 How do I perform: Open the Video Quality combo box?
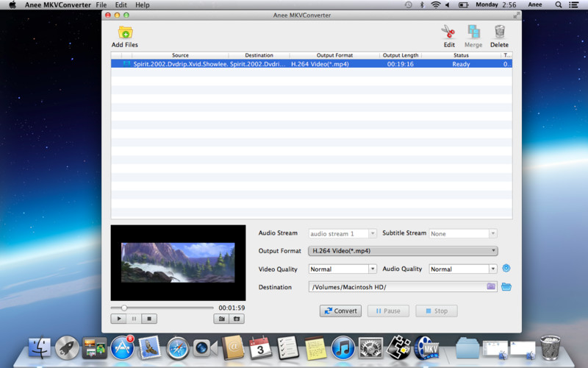tap(343, 269)
